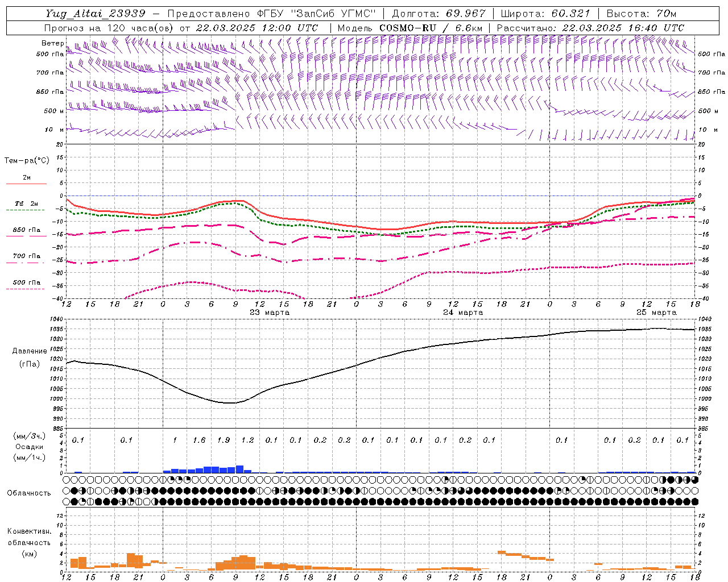Click the Облачность panel label
Screen dimensions: 728x582
pos(29,493)
